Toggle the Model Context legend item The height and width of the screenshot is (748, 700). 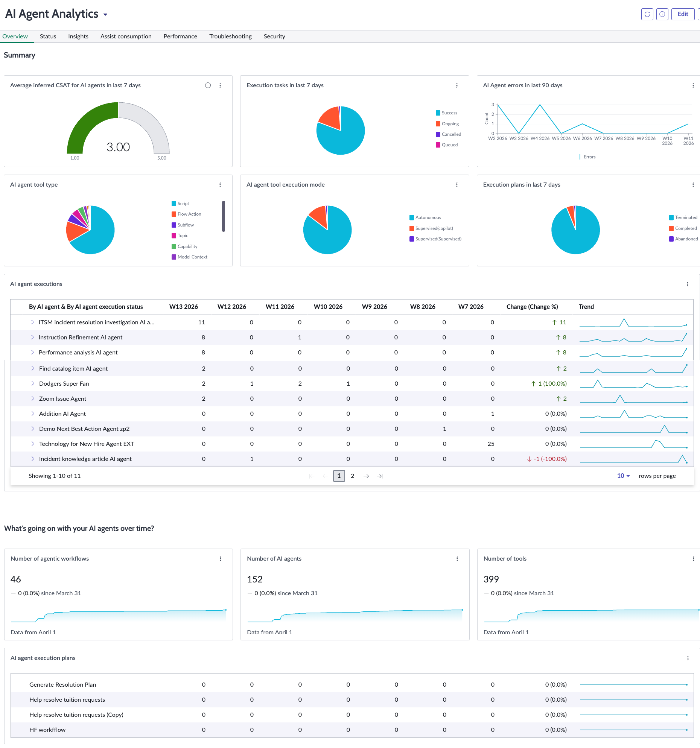pyautogui.click(x=189, y=257)
